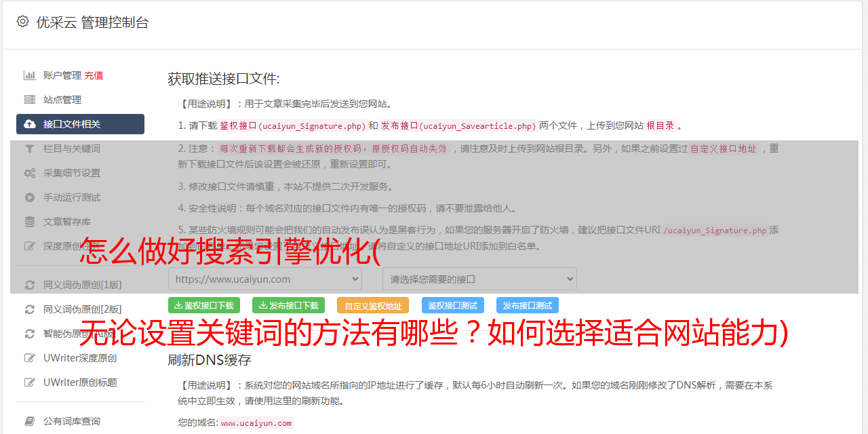868x434 pixels.
Task: Click the blue 发布接口测试 button
Action: 528,305
